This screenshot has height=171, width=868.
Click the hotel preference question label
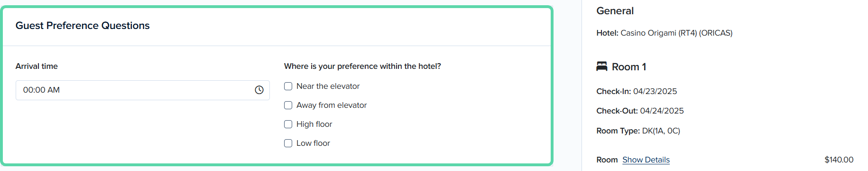click(x=362, y=66)
